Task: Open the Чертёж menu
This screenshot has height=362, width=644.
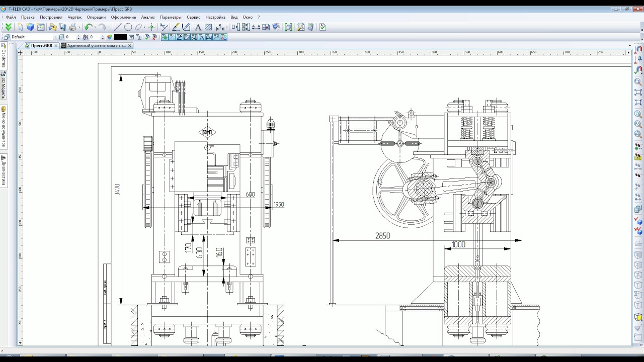Action: point(74,17)
